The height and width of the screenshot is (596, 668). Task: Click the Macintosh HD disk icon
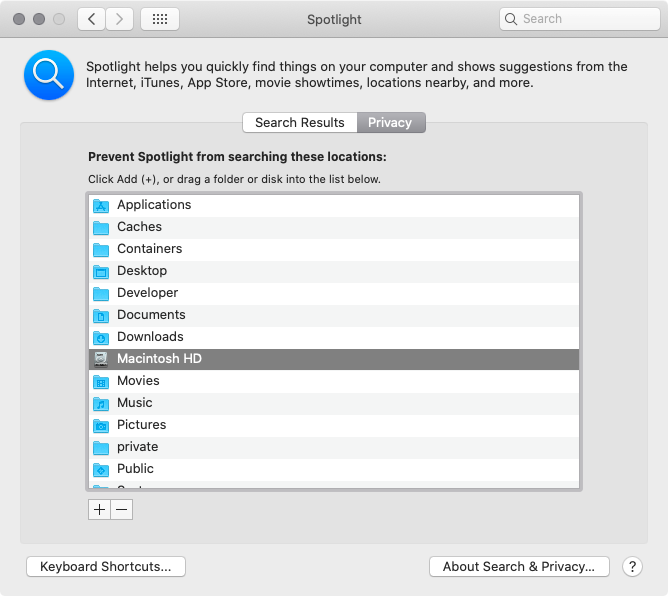pos(101,359)
